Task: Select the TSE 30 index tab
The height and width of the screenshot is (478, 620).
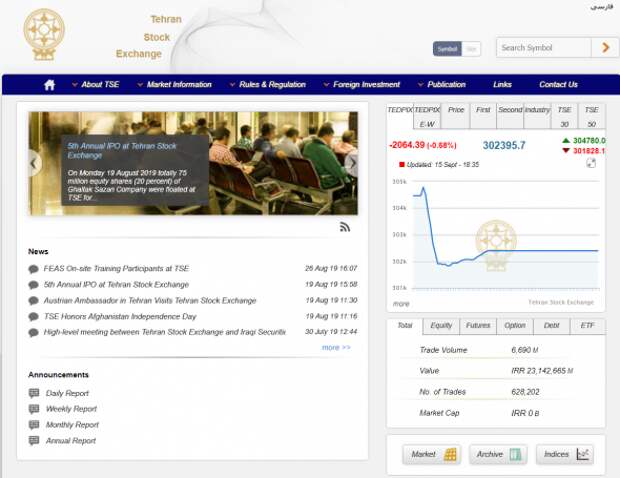Action: [x=564, y=116]
